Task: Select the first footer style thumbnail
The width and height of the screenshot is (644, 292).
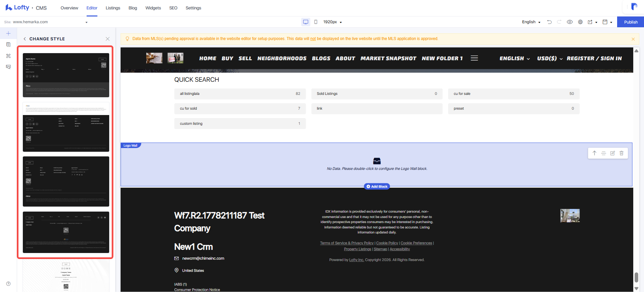Action: pyautogui.click(x=66, y=75)
